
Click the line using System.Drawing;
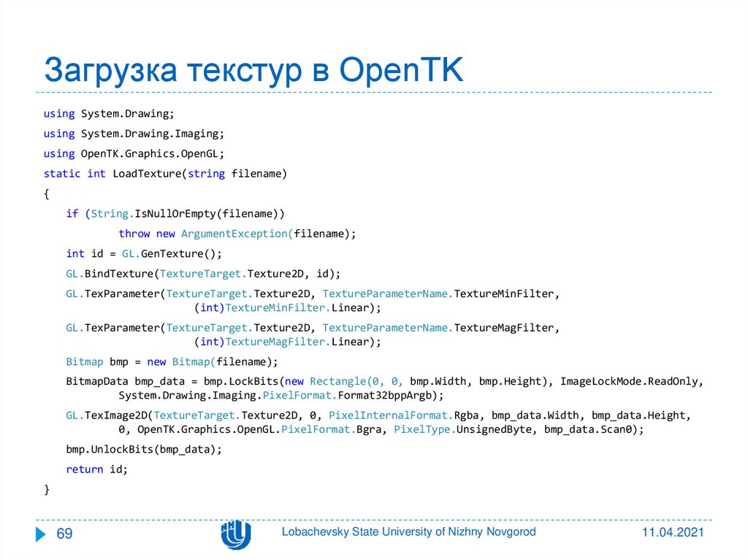110,114
